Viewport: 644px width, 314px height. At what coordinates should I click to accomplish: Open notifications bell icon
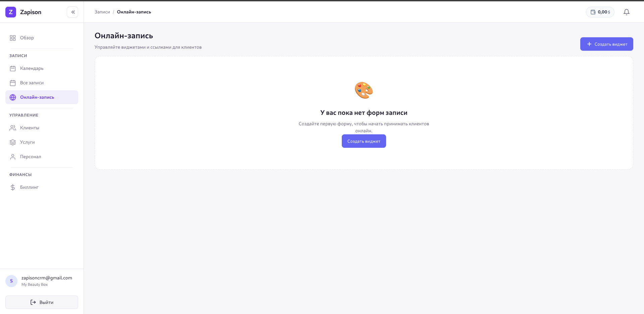point(626,12)
